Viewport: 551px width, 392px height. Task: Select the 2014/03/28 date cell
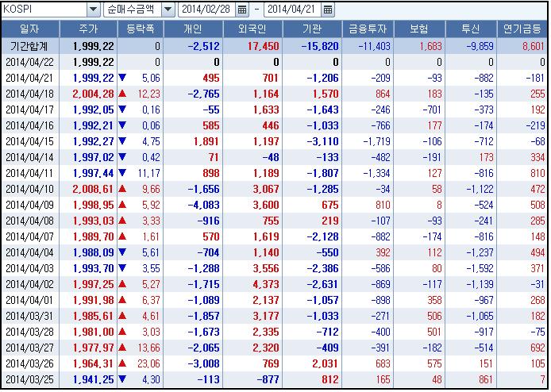(30, 332)
